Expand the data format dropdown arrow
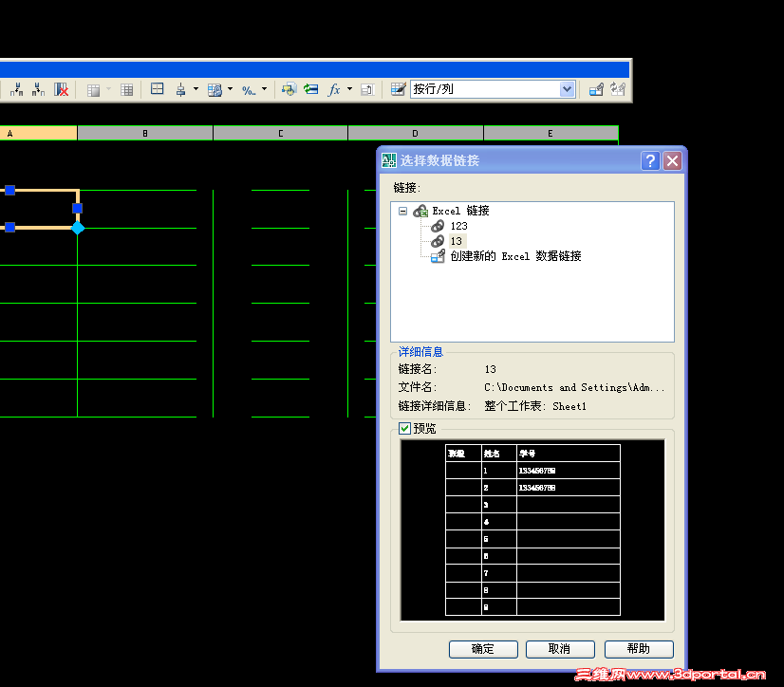 click(264, 89)
